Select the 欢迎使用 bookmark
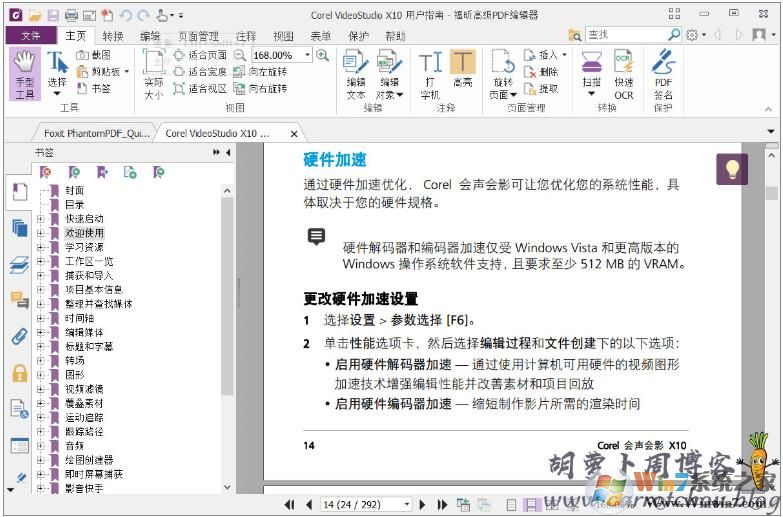 84,232
